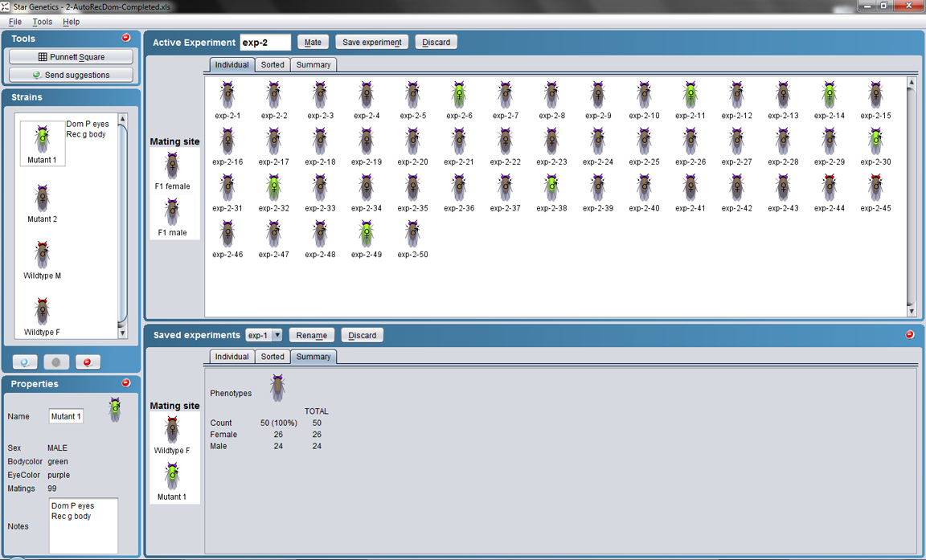Collapse the Properties panel
Viewport: 926px width, 560px height.
126,383
